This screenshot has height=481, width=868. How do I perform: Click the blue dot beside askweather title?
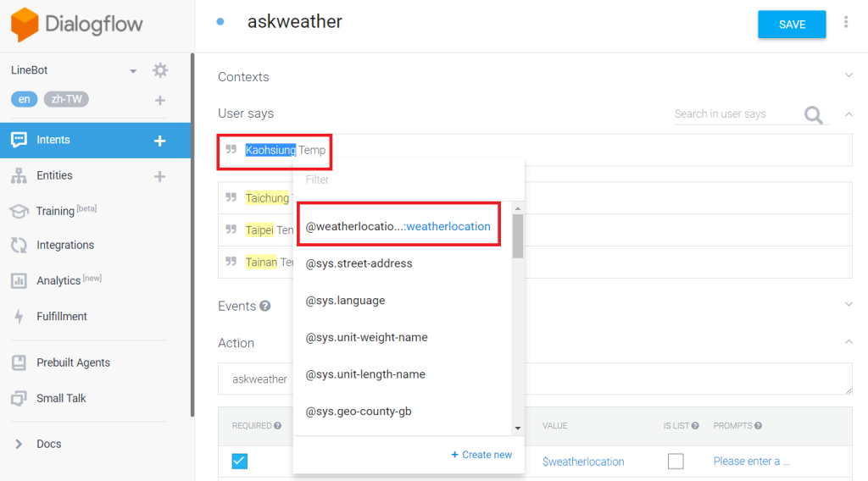(220, 21)
